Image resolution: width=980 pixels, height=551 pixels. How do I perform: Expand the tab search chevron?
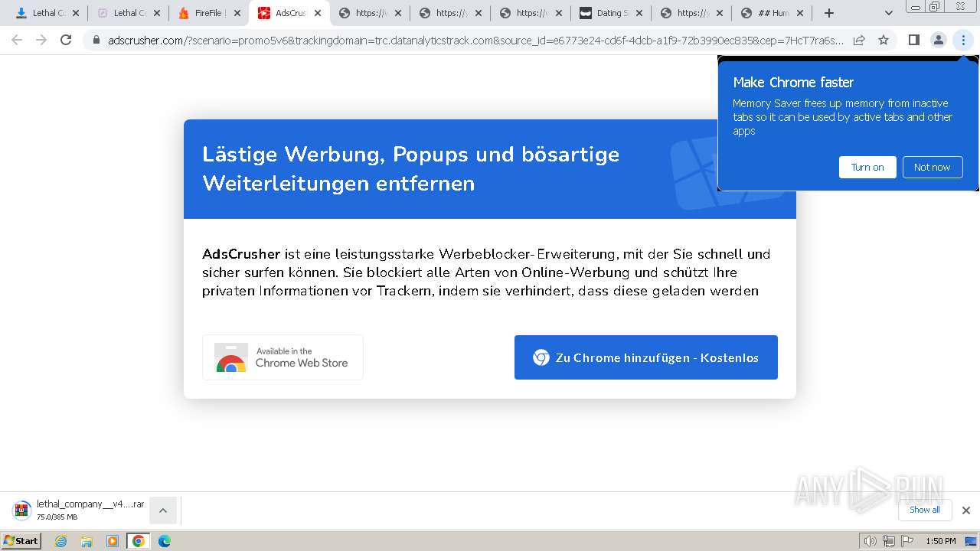point(889,13)
